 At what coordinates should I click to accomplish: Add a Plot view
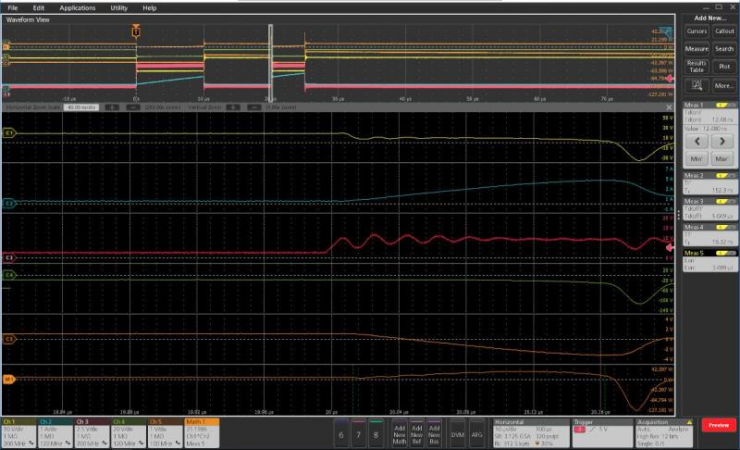(x=724, y=66)
